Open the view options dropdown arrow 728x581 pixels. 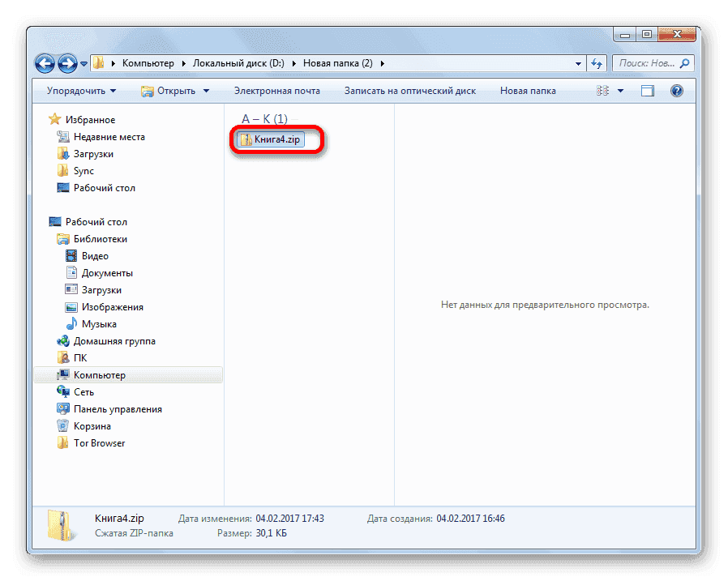621,91
